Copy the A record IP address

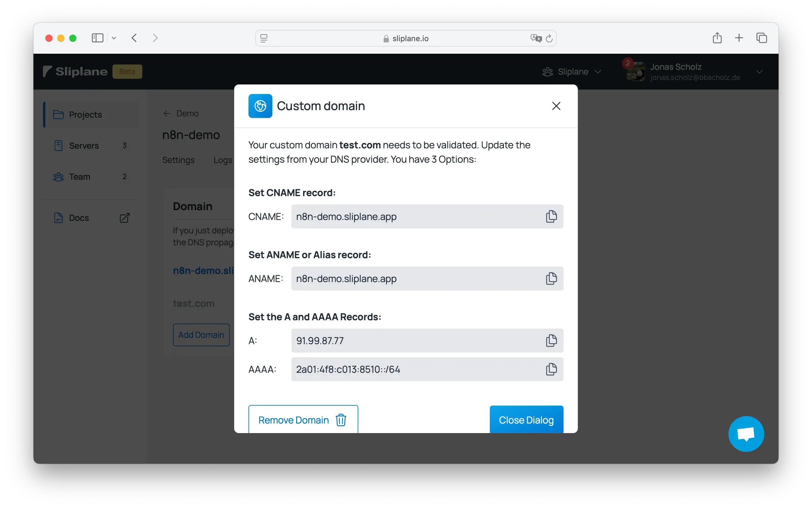click(x=551, y=341)
